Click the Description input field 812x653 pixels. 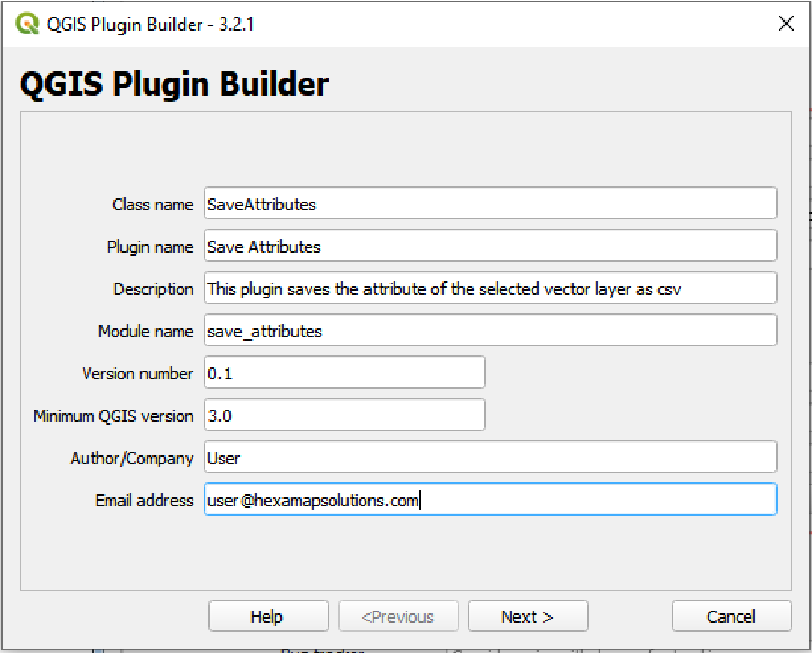[x=490, y=288]
